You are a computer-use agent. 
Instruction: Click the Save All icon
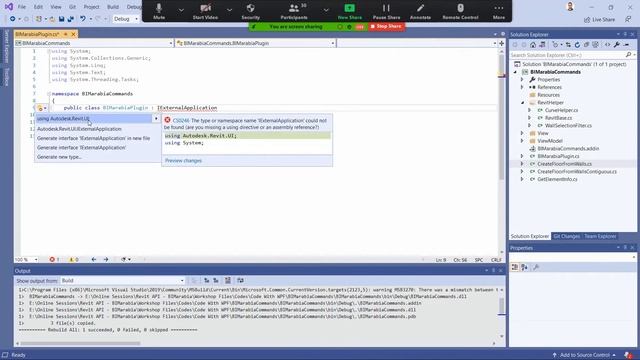click(x=71, y=19)
